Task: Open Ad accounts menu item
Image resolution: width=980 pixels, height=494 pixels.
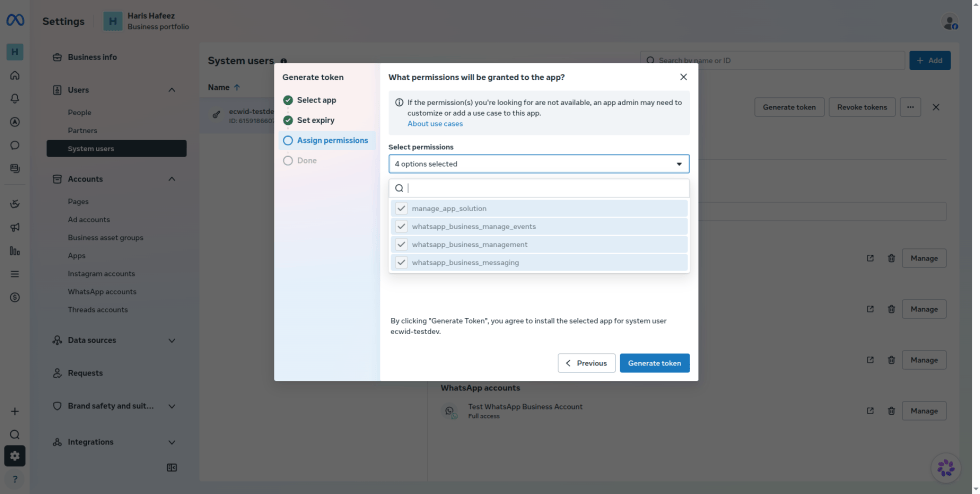Action: pyautogui.click(x=89, y=219)
